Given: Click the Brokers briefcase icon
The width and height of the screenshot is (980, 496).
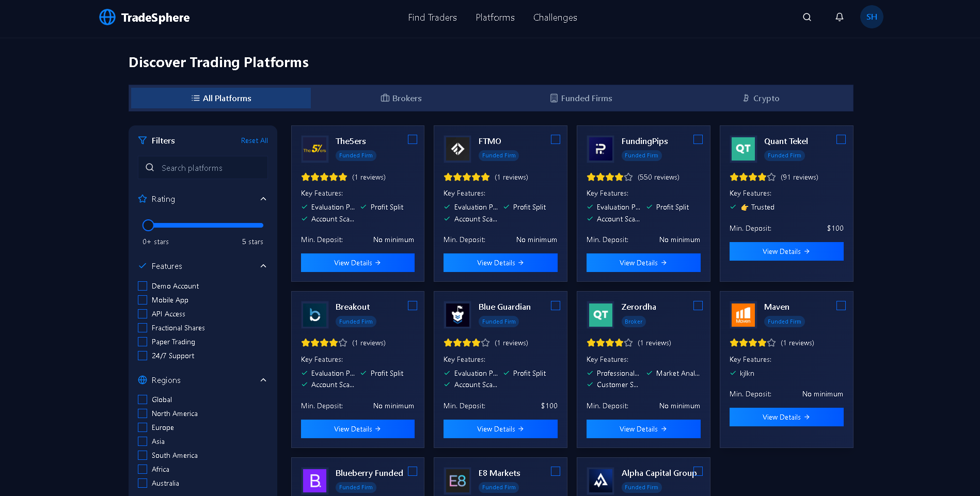Looking at the screenshot, I should point(385,98).
